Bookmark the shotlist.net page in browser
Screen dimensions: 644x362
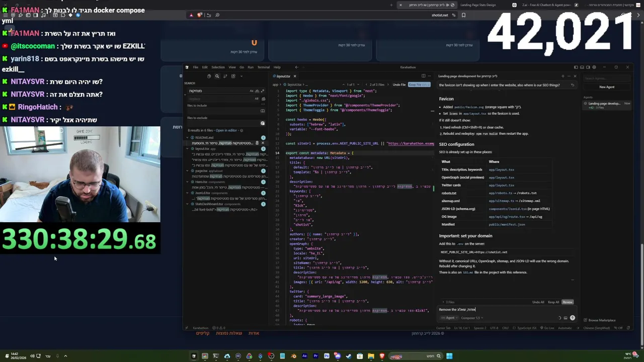[x=463, y=15]
